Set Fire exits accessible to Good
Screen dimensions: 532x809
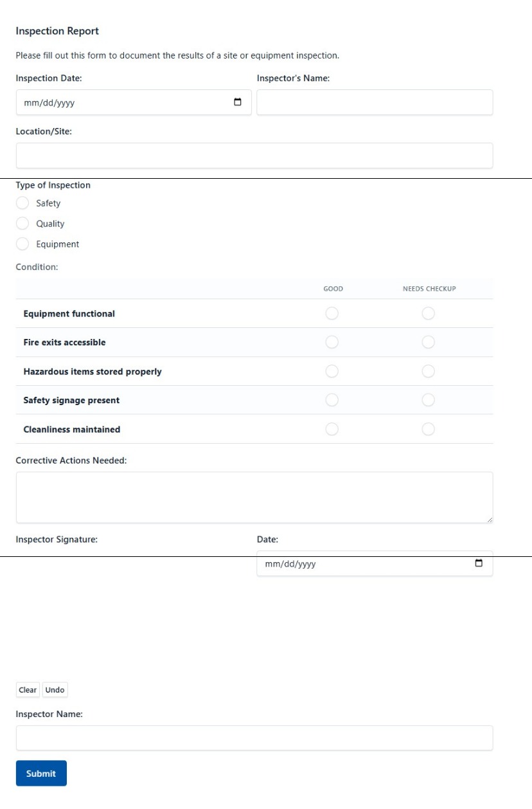pos(332,342)
